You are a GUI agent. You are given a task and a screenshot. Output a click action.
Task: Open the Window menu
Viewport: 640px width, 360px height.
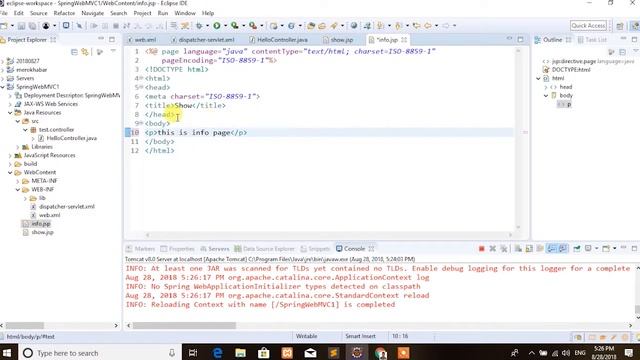click(x=185, y=13)
